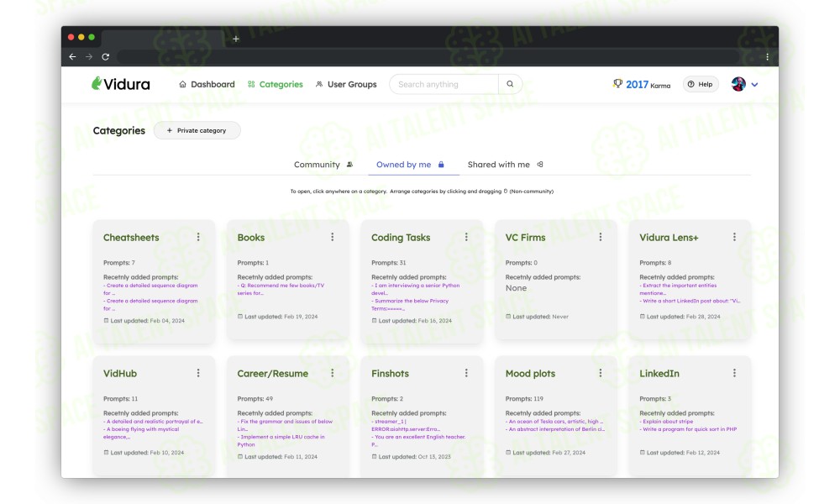
Task: Open the 2017 Karma score
Action: 648,85
